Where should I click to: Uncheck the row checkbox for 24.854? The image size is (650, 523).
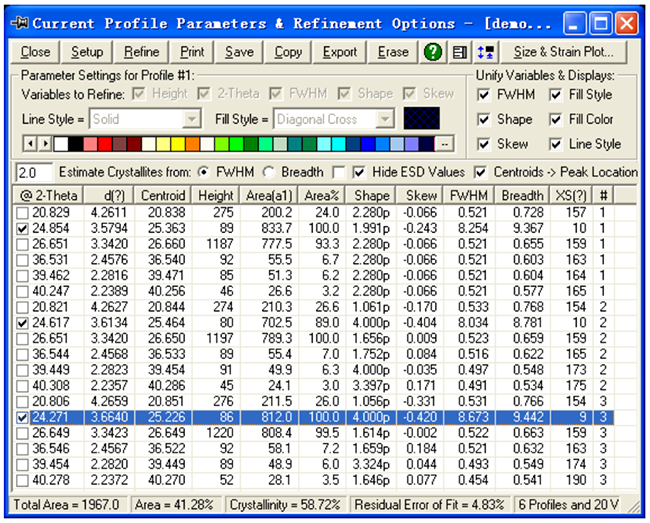coord(22,229)
